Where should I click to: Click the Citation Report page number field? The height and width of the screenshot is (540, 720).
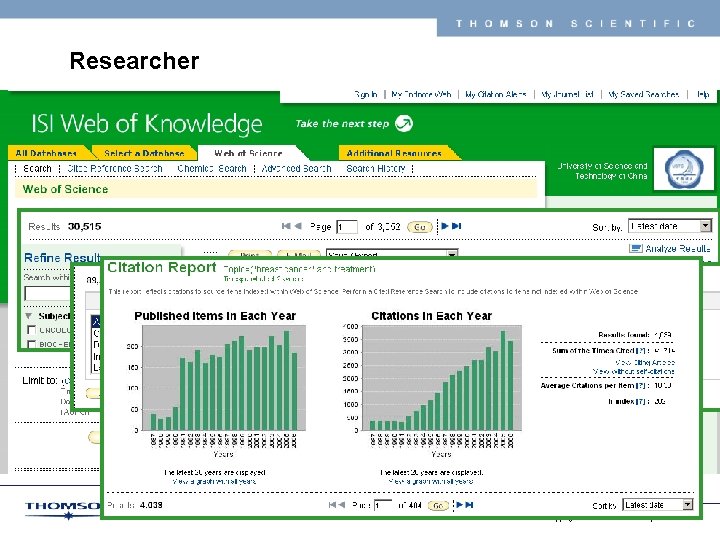[383, 506]
